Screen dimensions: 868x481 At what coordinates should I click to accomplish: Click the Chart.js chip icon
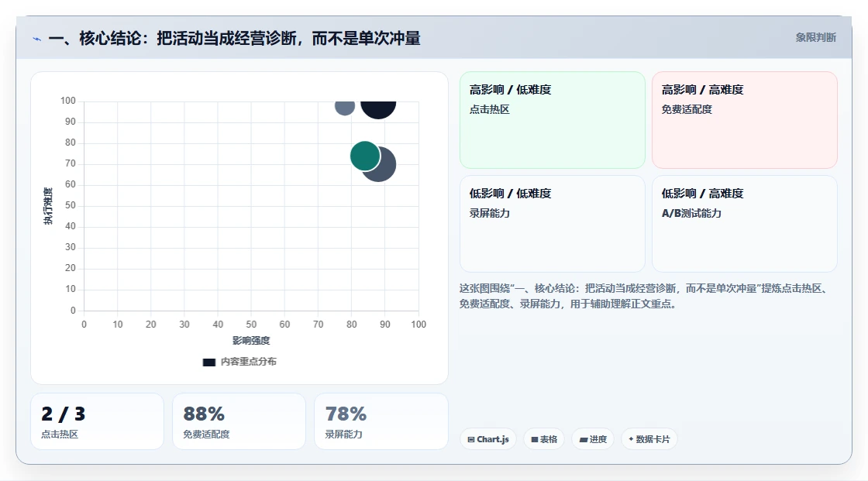[x=471, y=439]
